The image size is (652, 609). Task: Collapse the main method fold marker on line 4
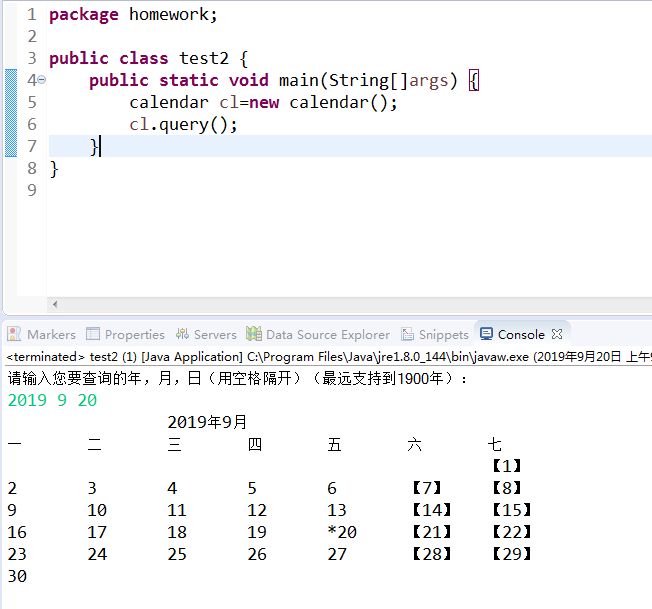pos(42,79)
